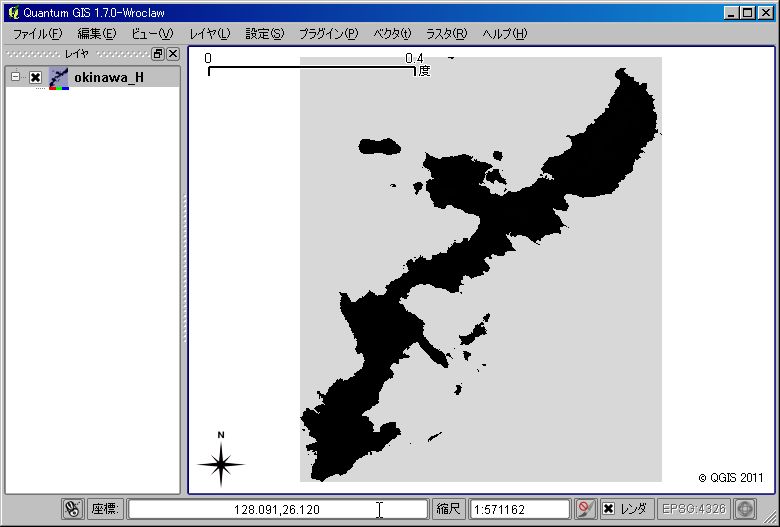Toggle visibility checkbox of okinawa_H layer
Screen dimensions: 780x527
point(35,78)
